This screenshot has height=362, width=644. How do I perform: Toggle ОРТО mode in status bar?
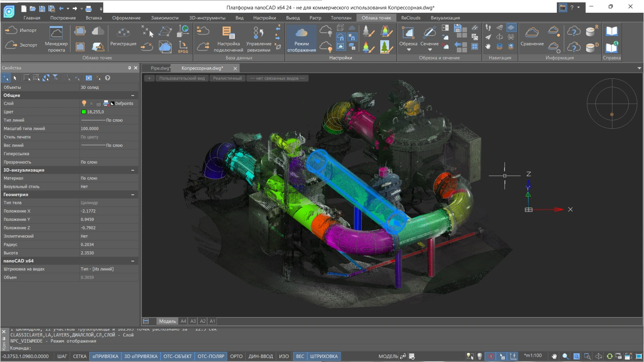(236, 356)
